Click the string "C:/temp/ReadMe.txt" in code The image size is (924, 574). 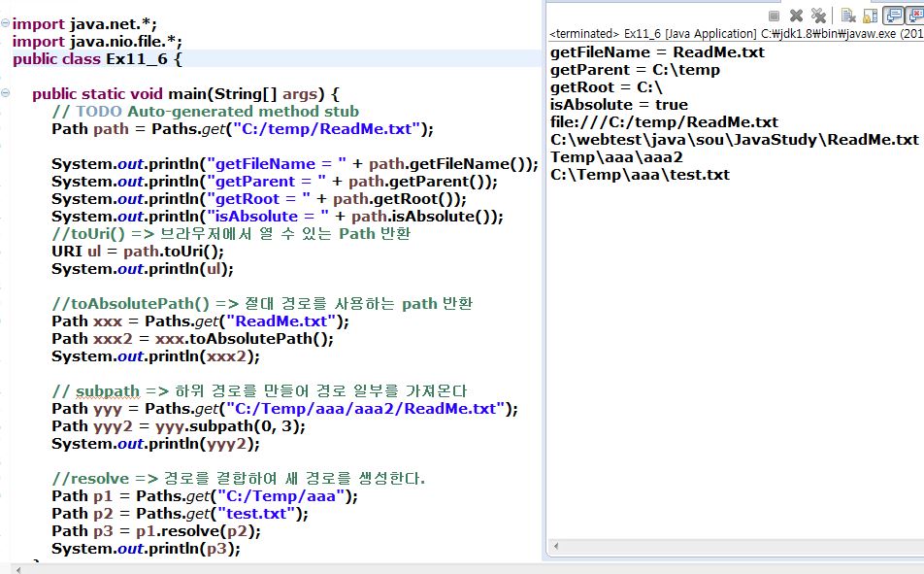[x=326, y=129]
